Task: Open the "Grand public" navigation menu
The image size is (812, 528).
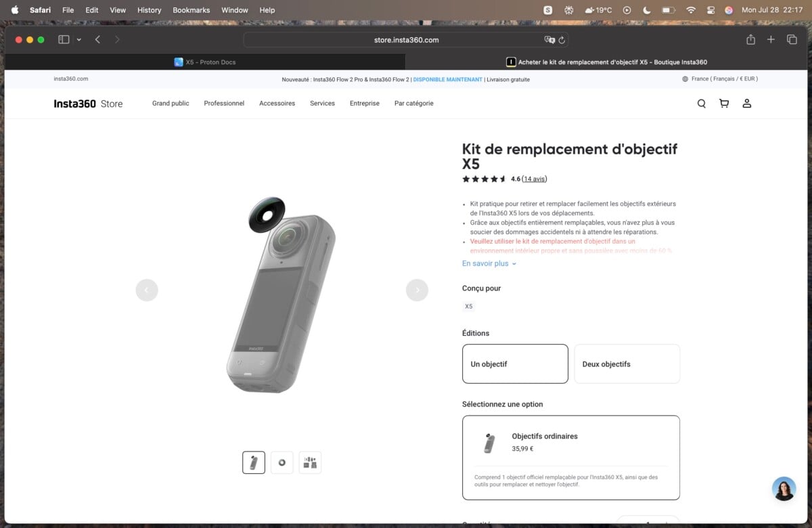Action: 171,104
